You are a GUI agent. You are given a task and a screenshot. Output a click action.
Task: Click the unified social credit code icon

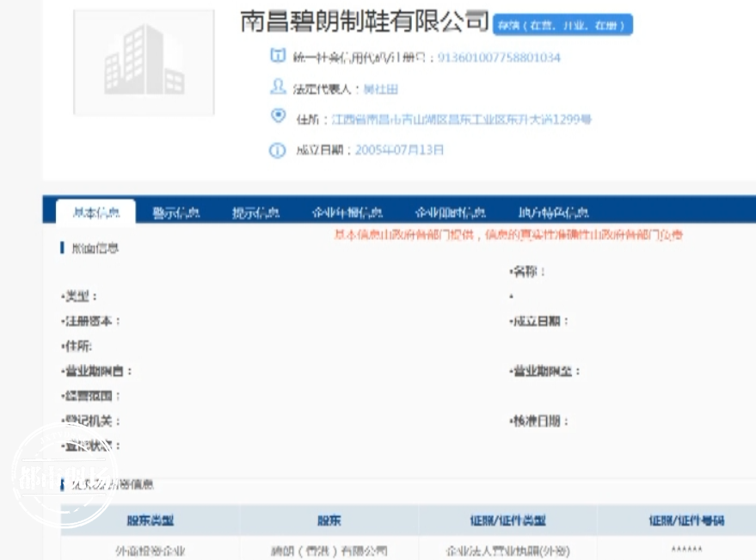coord(276,57)
